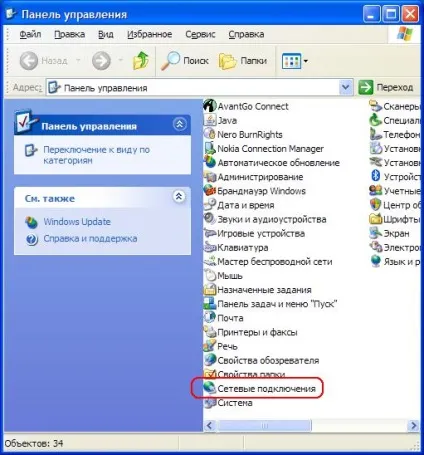
Task: Open the Специальные возможности icon
Action: pyautogui.click(x=376, y=120)
